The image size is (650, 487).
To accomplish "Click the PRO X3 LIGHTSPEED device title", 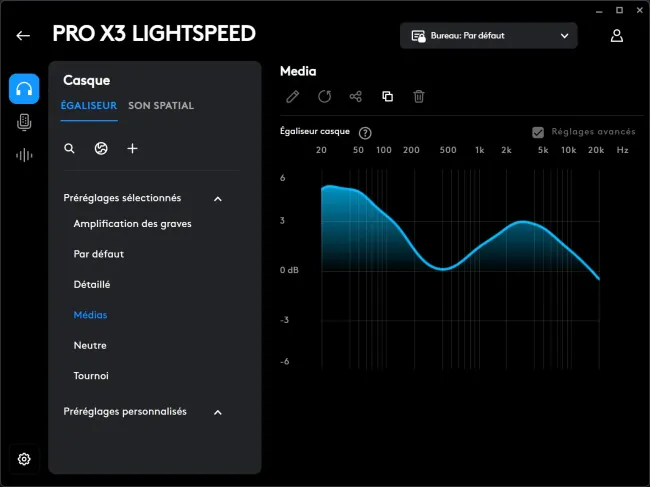I will (x=154, y=34).
